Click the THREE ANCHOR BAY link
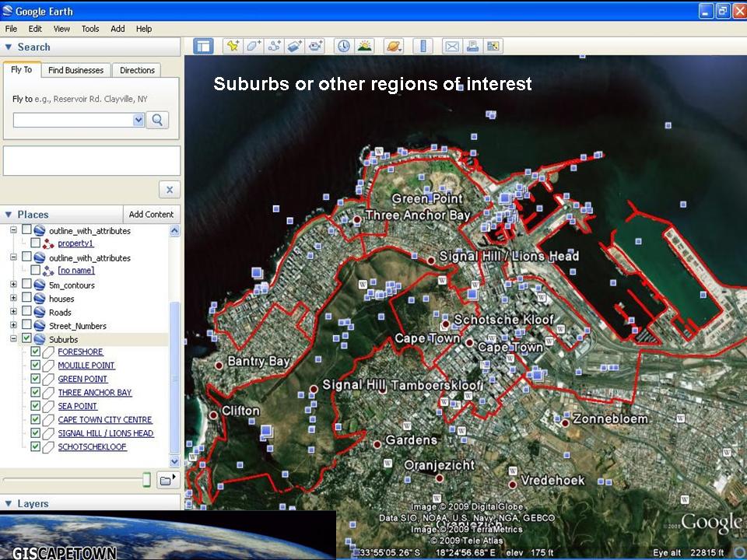The image size is (747, 560). coord(95,392)
